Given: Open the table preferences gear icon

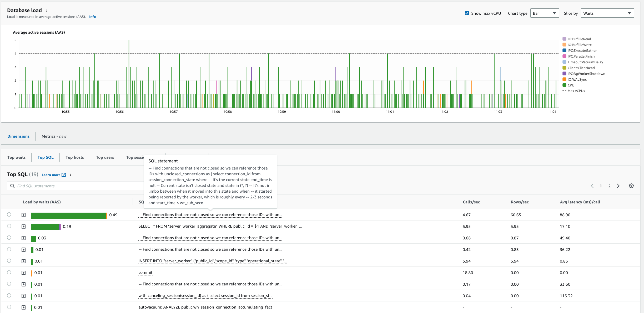Looking at the screenshot, I should (x=631, y=186).
